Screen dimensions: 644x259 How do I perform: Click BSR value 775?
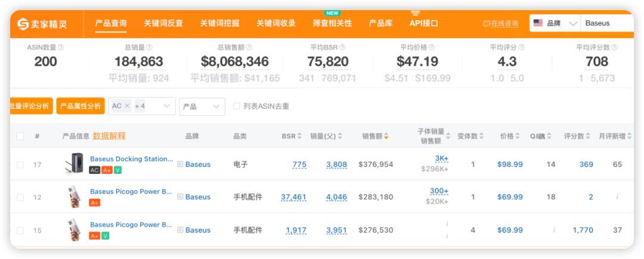coord(299,164)
